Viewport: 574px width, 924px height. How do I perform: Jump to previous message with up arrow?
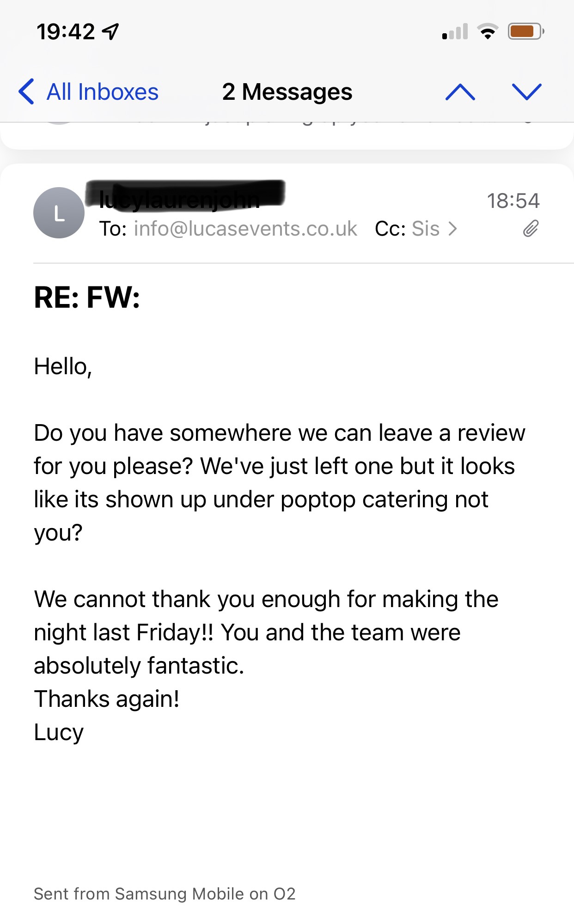point(460,92)
